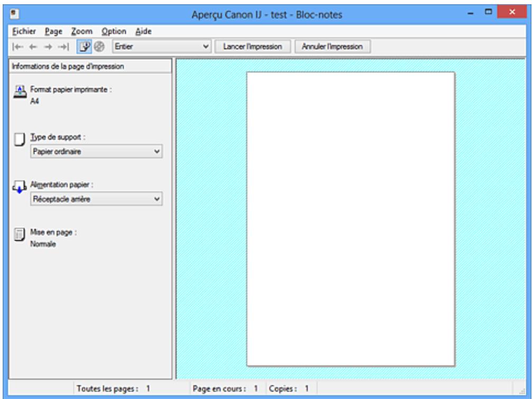This screenshot has height=399, width=532.
Task: Maximize the Aperçu Canon IJ window
Action: [x=488, y=12]
